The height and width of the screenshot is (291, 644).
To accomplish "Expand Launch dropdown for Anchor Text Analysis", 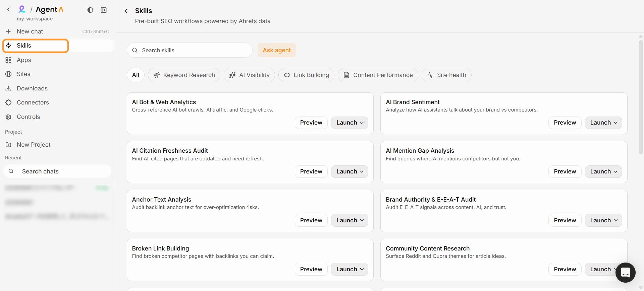I will click(350, 220).
